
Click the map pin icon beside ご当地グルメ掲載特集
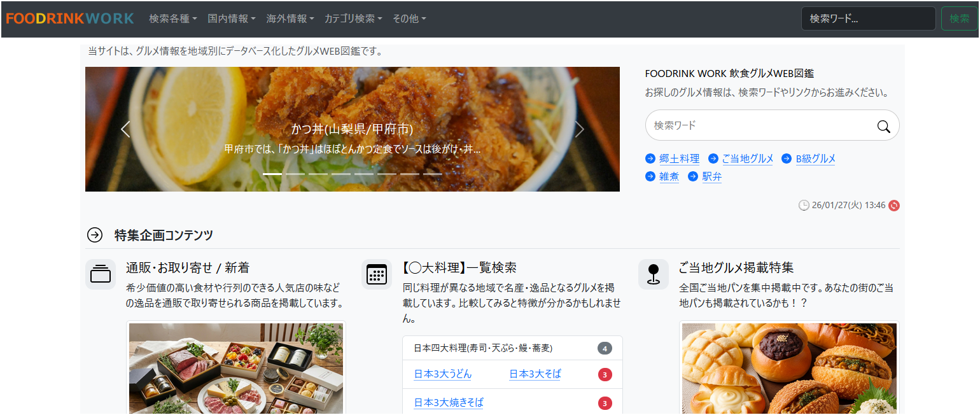[653, 274]
